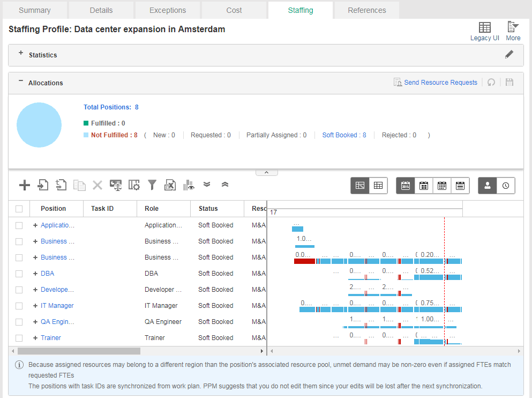Click the Legacy UI icon
This screenshot has height=398, width=532.
484,31
